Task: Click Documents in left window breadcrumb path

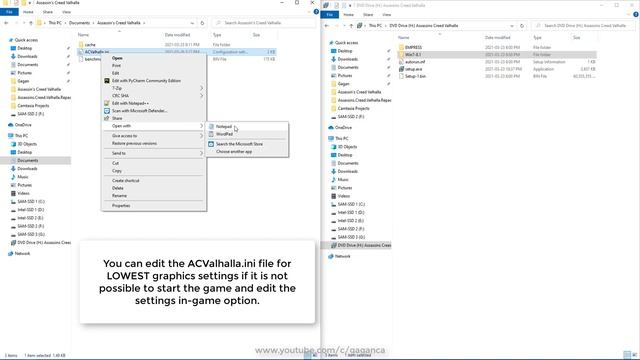Action: [79, 23]
